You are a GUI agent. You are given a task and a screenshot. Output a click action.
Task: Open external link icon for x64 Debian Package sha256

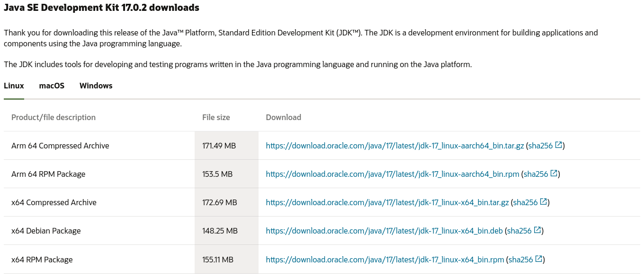tap(537, 230)
